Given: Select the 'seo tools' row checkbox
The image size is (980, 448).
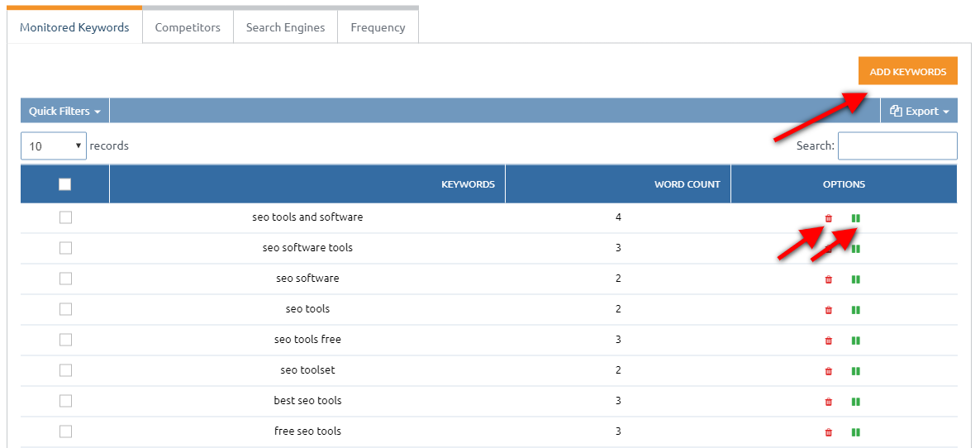Looking at the screenshot, I should point(65,309).
